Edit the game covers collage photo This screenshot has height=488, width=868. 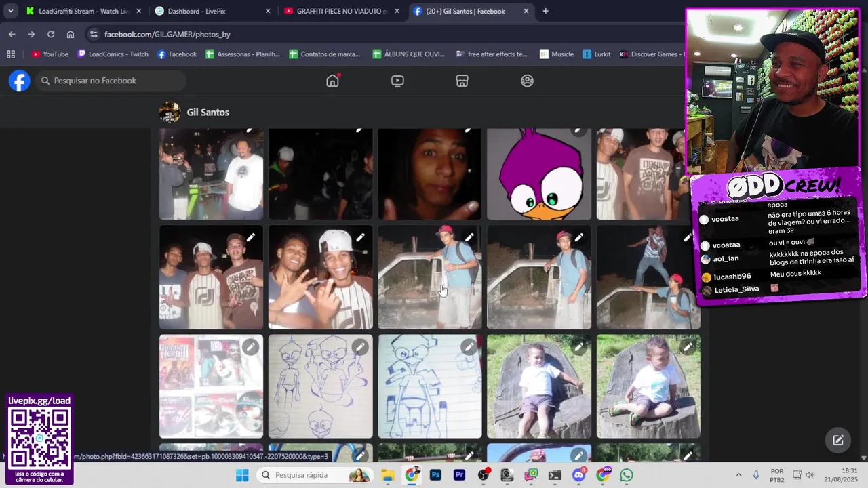tap(251, 347)
